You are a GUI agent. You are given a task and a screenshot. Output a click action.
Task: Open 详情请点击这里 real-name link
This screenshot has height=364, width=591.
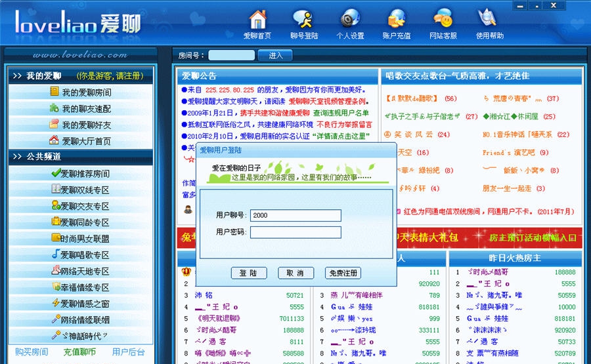point(341,136)
